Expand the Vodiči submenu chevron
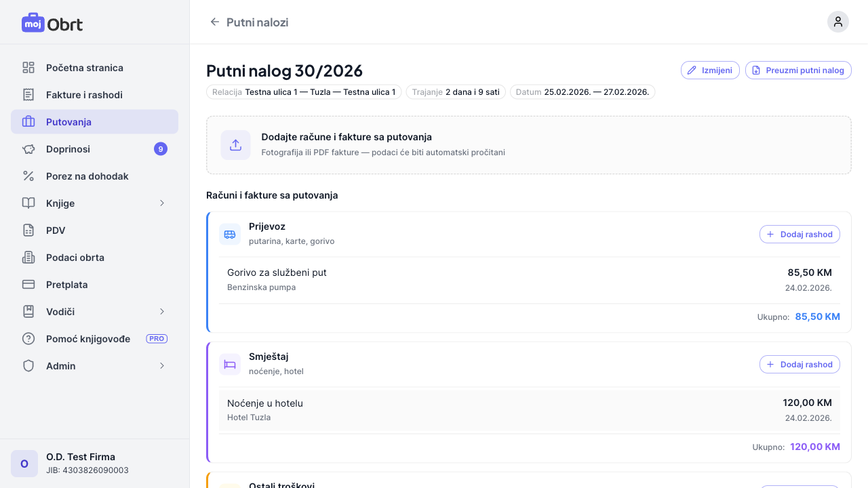 click(x=161, y=312)
